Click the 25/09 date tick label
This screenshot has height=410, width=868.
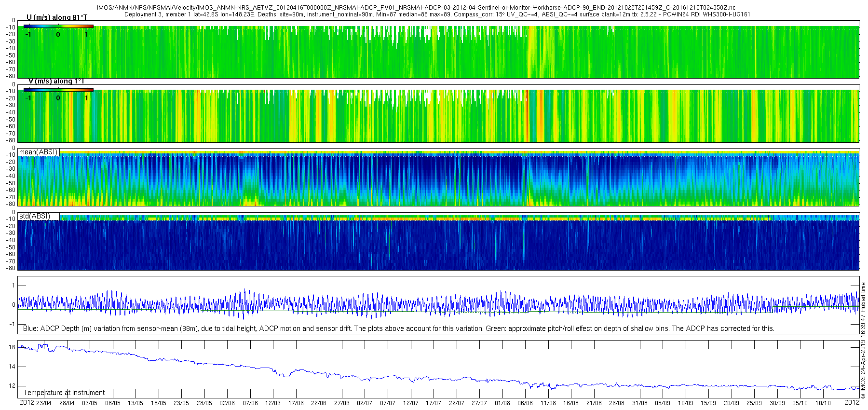754,403
